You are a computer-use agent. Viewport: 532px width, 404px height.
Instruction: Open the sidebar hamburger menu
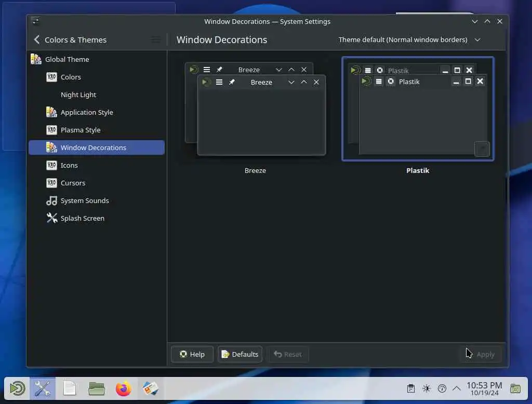156,39
